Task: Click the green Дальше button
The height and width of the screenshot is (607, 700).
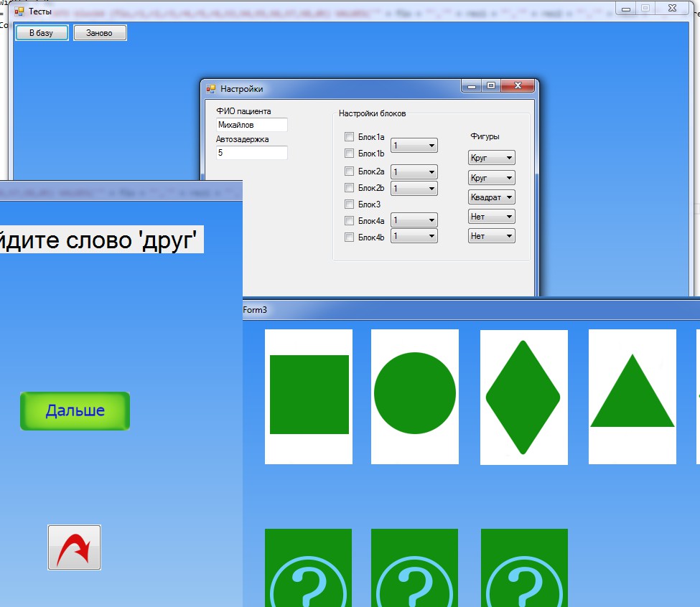Action: tap(75, 410)
